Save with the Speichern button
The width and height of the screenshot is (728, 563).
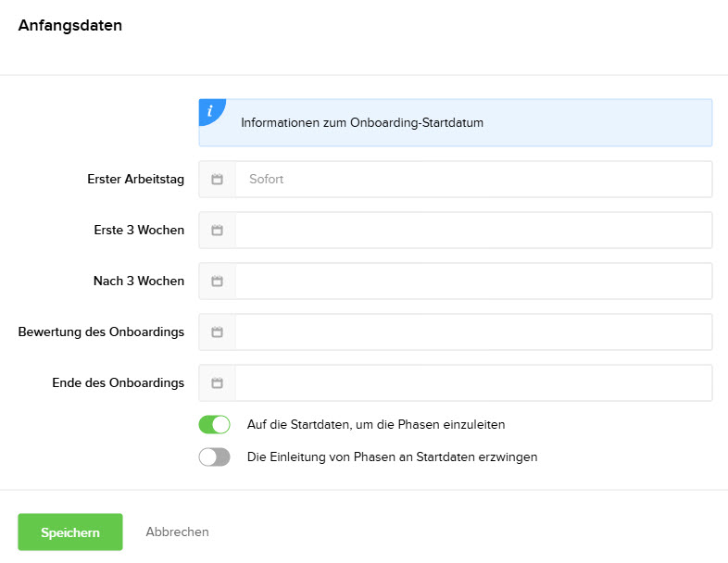tap(70, 532)
